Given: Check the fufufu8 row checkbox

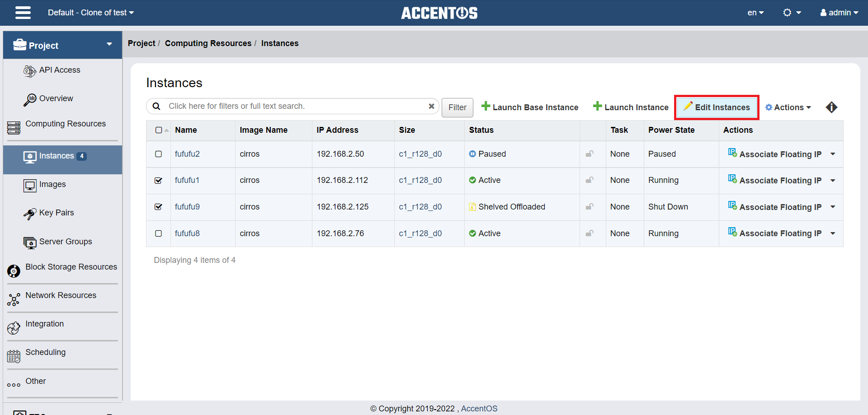Looking at the screenshot, I should 159,233.
